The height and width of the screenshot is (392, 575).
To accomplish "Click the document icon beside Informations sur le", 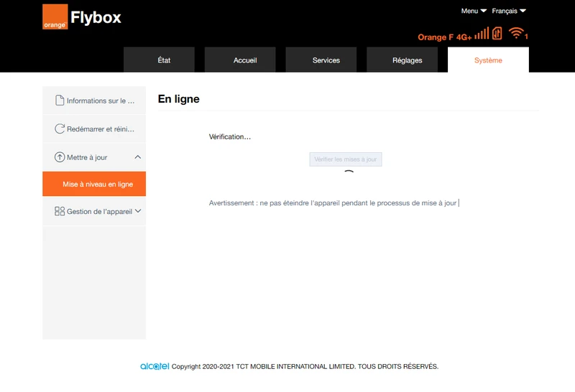I will click(x=60, y=101).
